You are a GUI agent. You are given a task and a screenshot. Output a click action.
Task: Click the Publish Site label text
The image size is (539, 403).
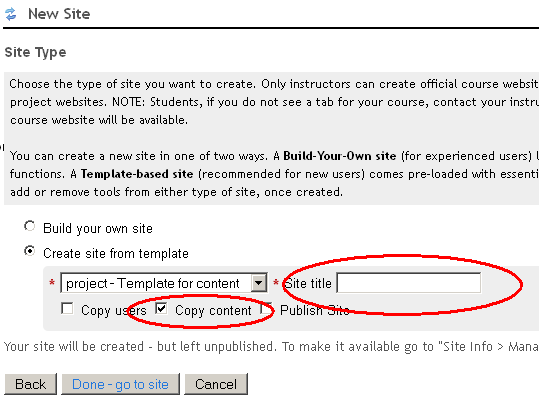tap(315, 311)
